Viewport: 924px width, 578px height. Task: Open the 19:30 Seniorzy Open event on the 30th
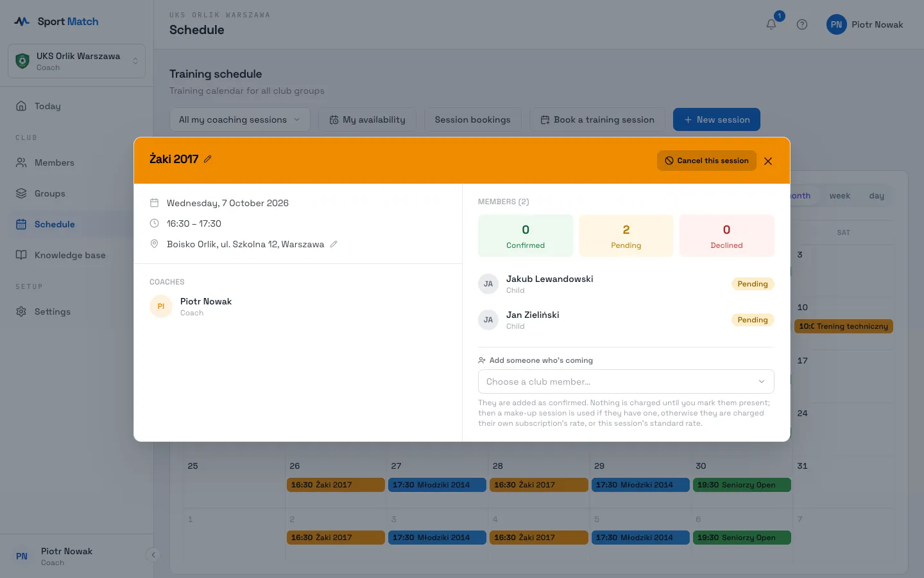coord(742,485)
